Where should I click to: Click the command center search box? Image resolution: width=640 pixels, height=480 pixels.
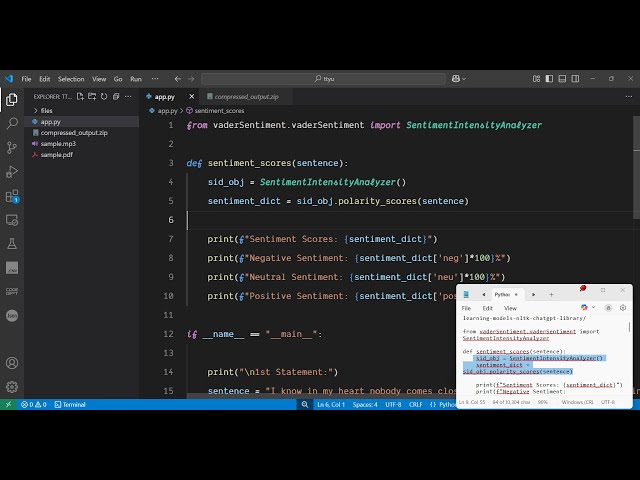[323, 79]
